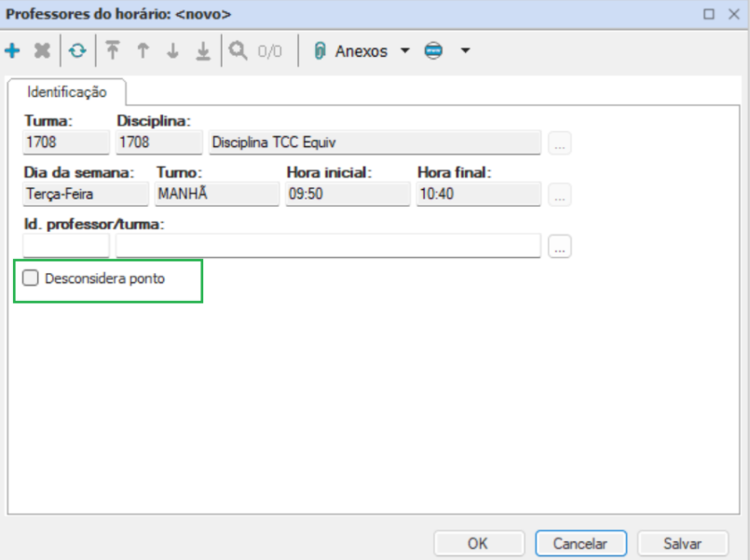This screenshot has width=750, height=560.
Task: Click the Hora inicial field 09:50
Action: click(x=348, y=194)
